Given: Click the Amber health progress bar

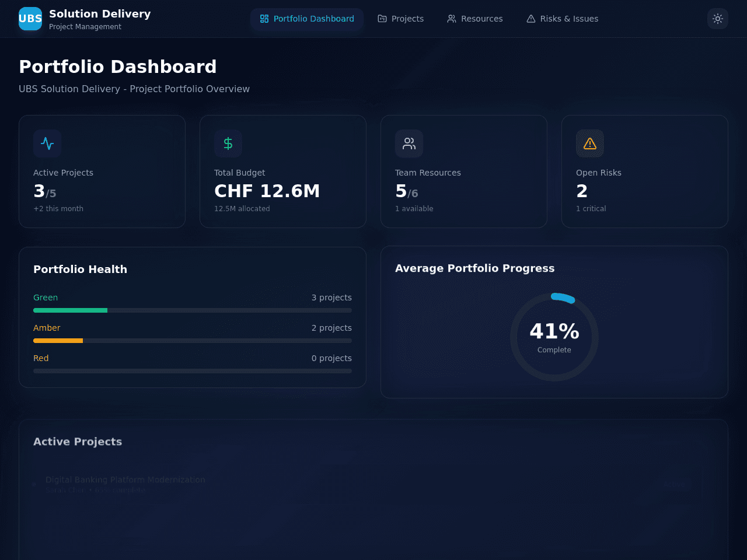Looking at the screenshot, I should pos(193,341).
